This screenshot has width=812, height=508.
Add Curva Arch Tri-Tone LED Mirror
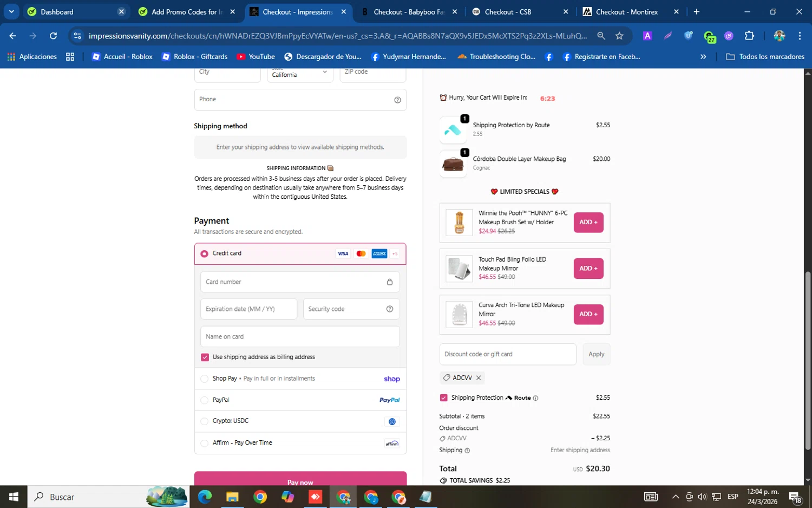pos(588,315)
